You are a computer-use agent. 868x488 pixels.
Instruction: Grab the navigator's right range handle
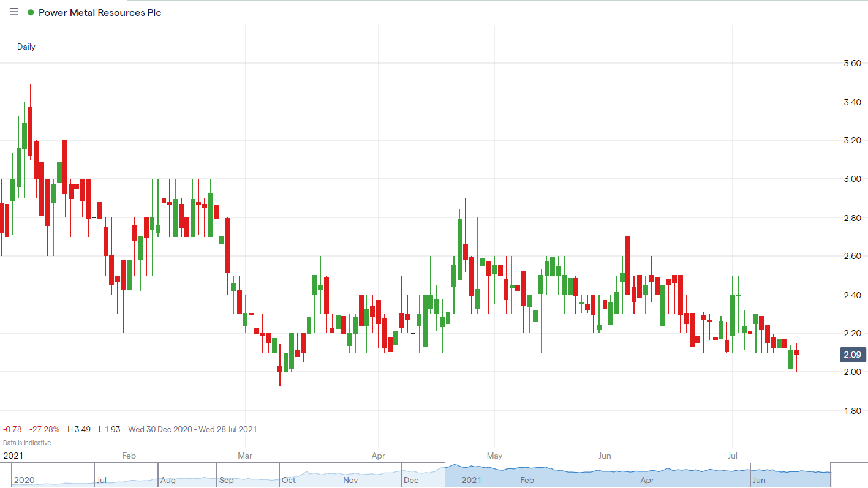tap(831, 475)
